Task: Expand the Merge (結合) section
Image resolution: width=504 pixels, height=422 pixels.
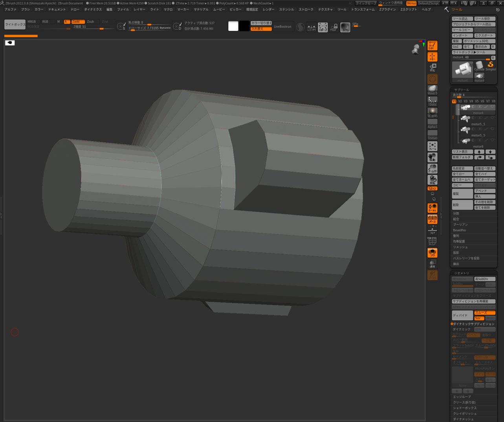Action: pyautogui.click(x=474, y=219)
